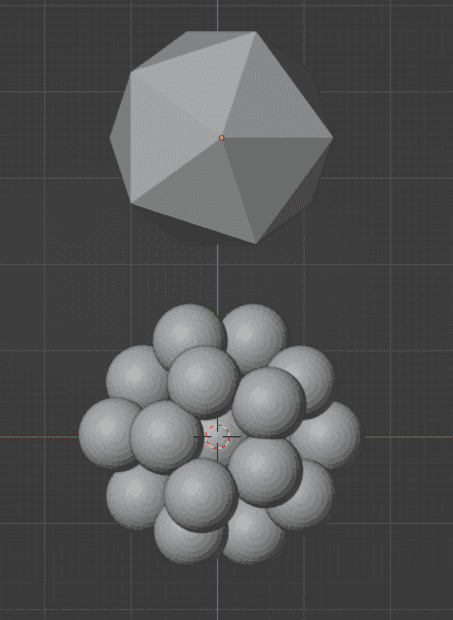The height and width of the screenshot is (620, 453).
Task: Select front sphere below-left of 3D cursor
Action: tap(200, 494)
